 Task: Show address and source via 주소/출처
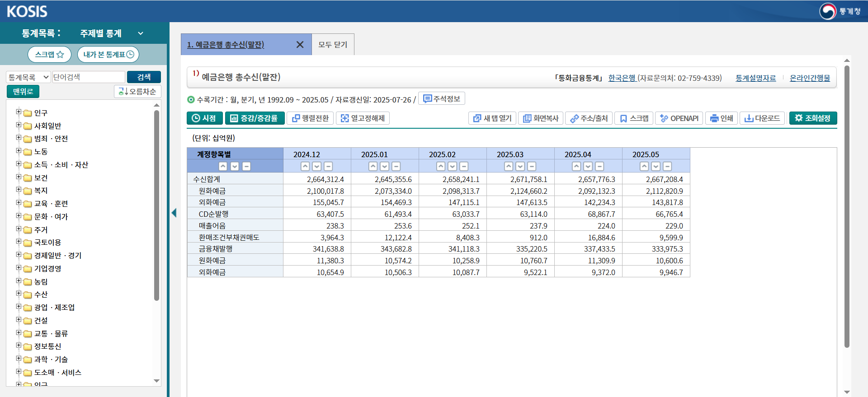pos(589,118)
